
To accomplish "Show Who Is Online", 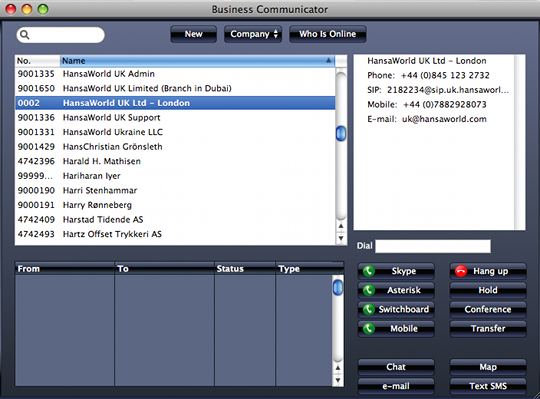I will [328, 34].
